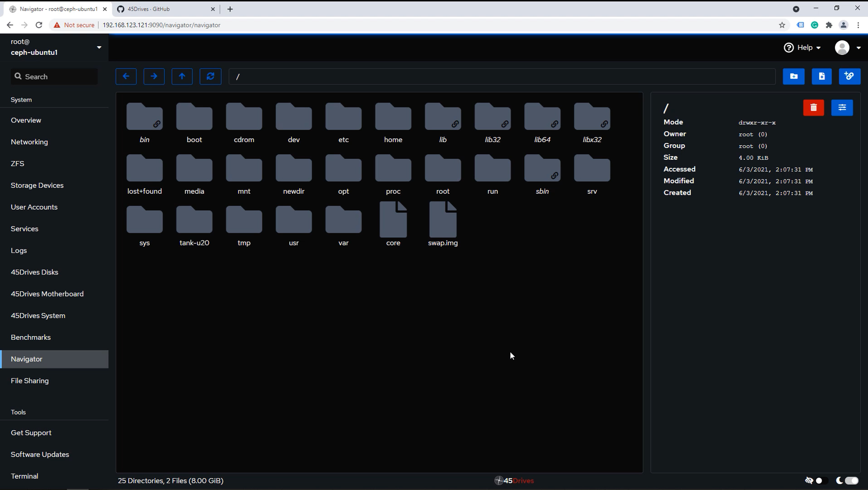Open the var folder
The width and height of the screenshot is (868, 490).
343,226
